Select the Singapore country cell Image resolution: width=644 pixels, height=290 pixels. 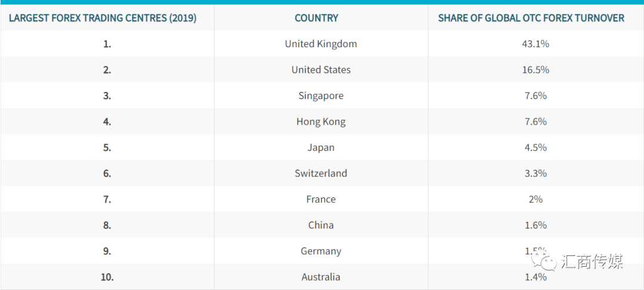coord(321,95)
